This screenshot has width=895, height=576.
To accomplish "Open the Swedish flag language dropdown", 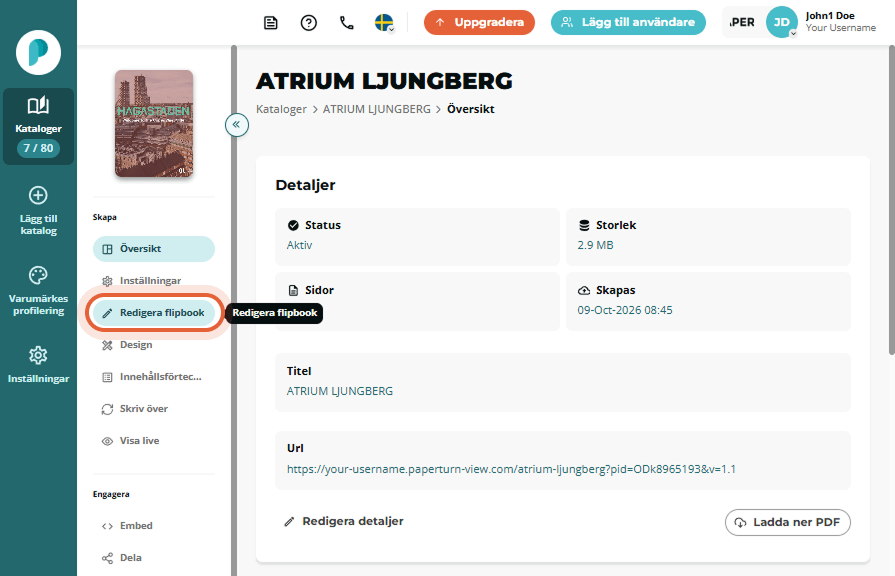I will [384, 23].
